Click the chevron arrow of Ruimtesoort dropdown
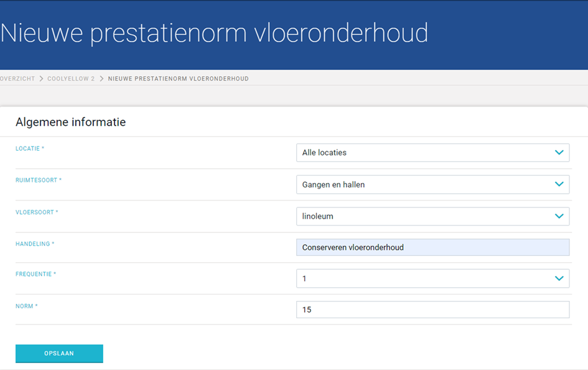The height and width of the screenshot is (370, 588). (x=559, y=184)
